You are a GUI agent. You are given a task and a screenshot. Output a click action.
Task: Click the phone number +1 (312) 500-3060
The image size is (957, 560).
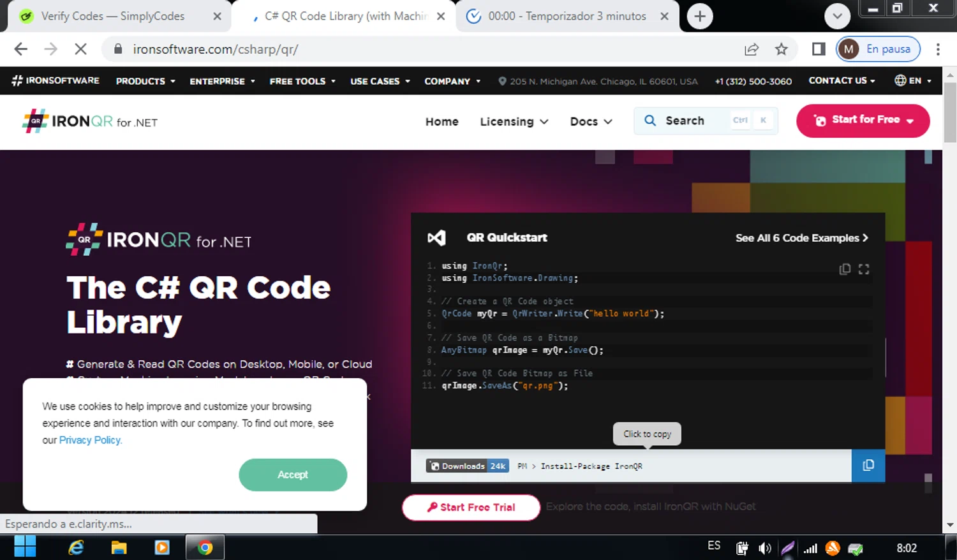(x=753, y=81)
